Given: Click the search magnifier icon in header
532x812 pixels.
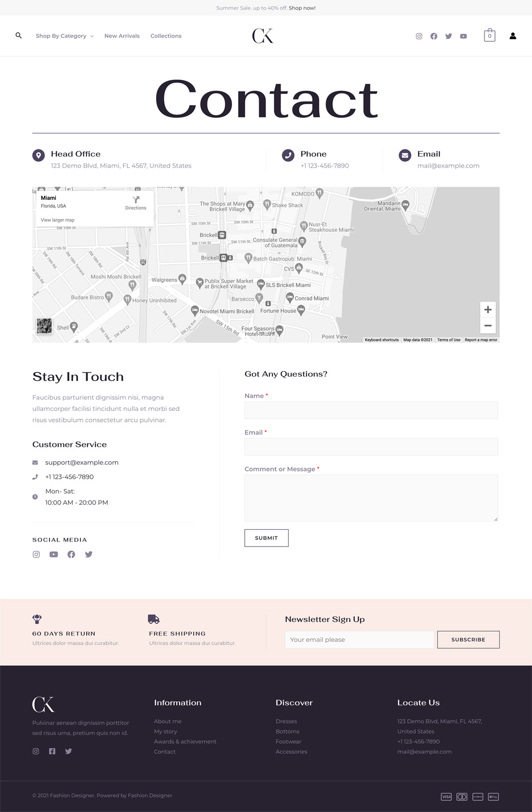Looking at the screenshot, I should click(x=19, y=35).
